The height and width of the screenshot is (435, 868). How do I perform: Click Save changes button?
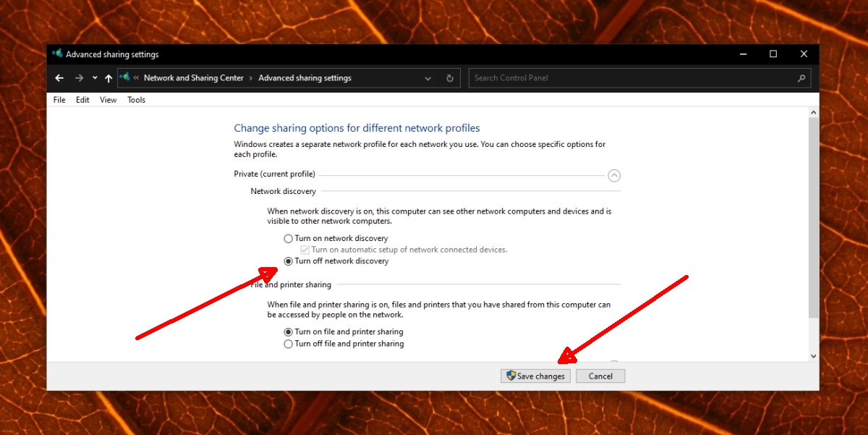click(x=535, y=376)
